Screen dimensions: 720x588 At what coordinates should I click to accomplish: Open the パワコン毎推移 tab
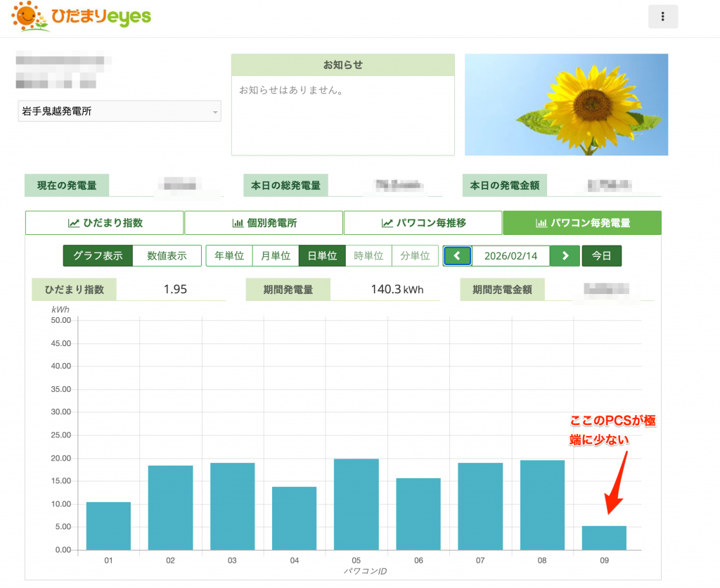click(423, 223)
